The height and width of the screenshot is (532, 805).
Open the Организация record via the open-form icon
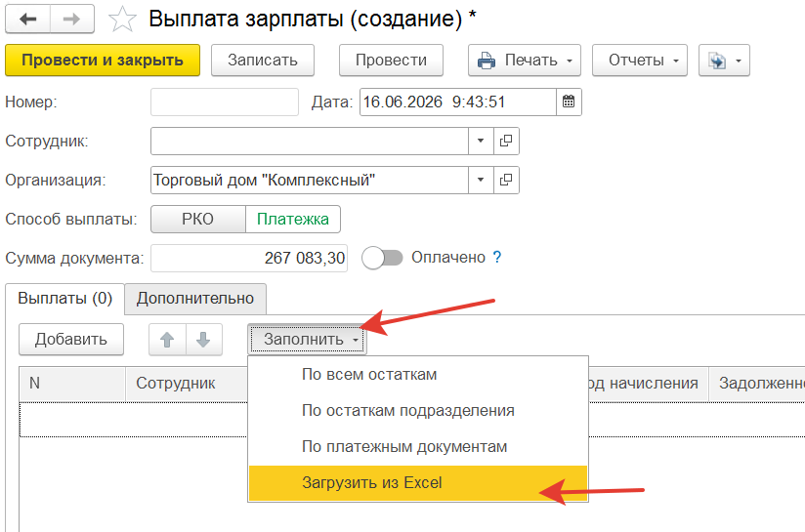click(506, 180)
